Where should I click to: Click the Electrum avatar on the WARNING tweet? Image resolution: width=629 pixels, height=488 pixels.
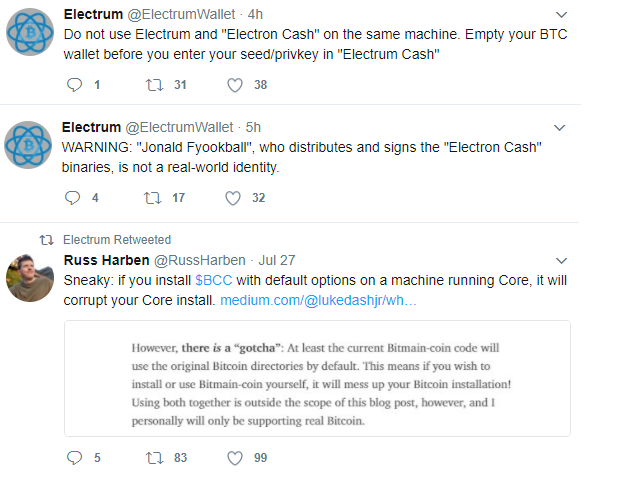coord(29,145)
